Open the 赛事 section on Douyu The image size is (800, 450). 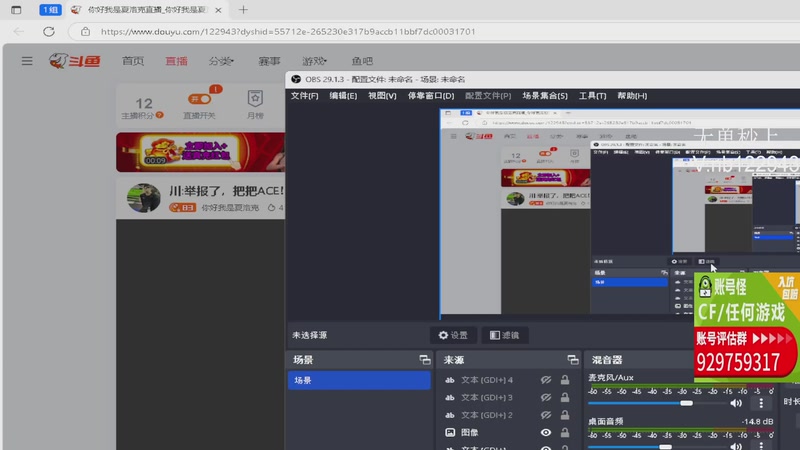pyautogui.click(x=269, y=61)
